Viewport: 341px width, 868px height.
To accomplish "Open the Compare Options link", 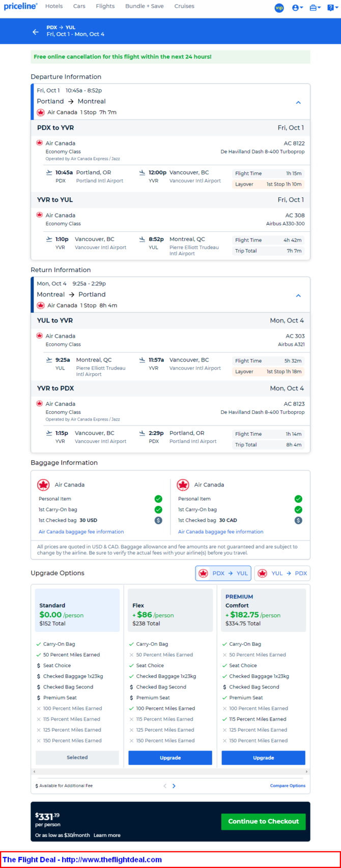I will click(288, 786).
